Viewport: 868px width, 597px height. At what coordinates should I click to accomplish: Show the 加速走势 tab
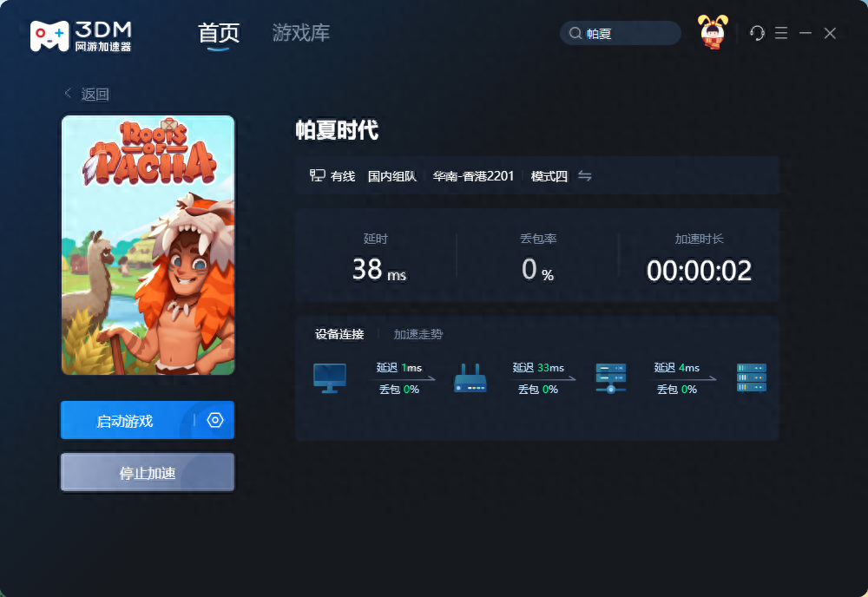coord(418,334)
